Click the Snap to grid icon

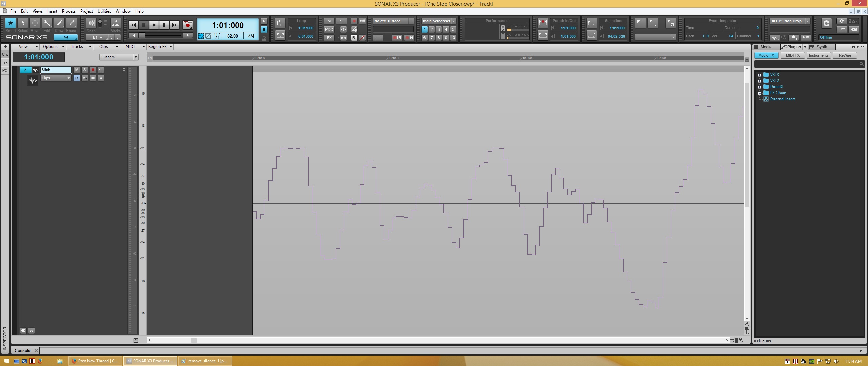(91, 23)
